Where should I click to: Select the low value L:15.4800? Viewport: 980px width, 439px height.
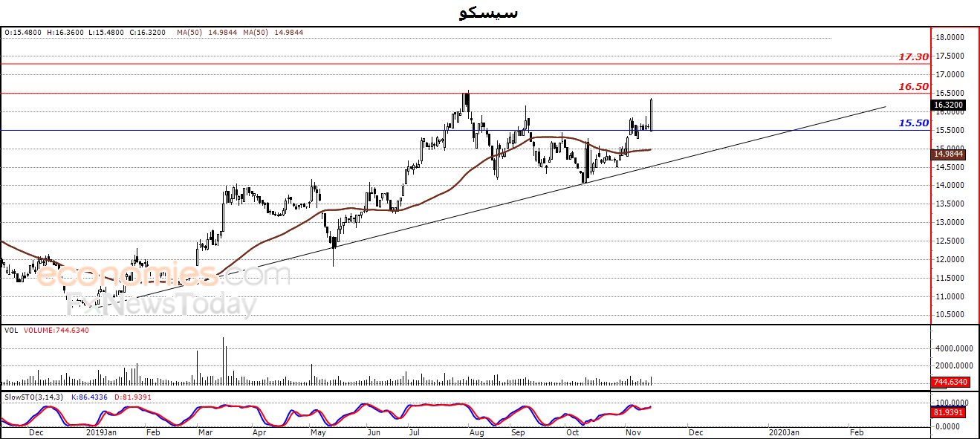click(x=106, y=33)
